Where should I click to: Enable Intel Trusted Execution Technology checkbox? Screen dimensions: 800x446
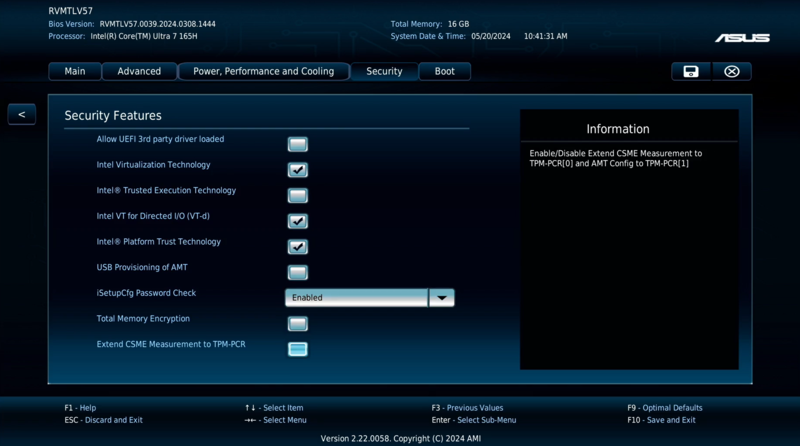point(297,195)
